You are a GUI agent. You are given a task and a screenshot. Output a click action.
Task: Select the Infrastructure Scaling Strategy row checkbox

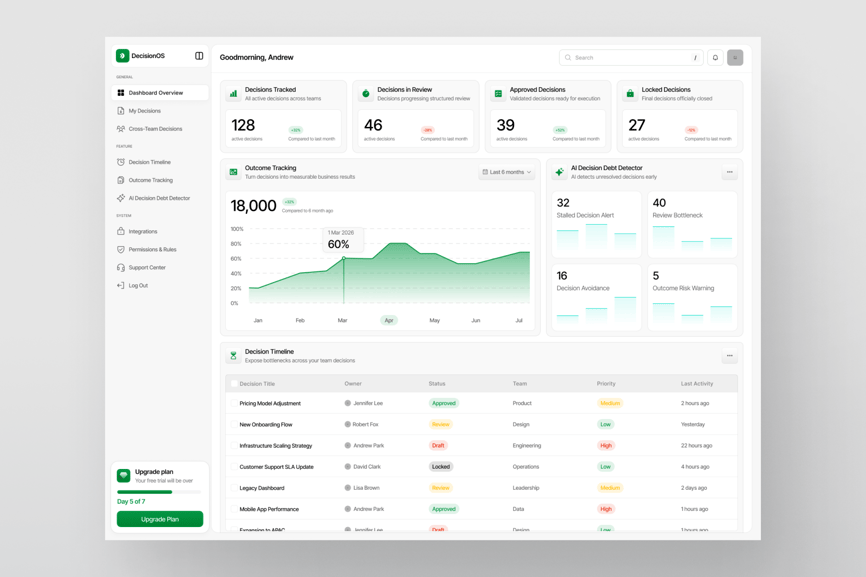pyautogui.click(x=234, y=446)
